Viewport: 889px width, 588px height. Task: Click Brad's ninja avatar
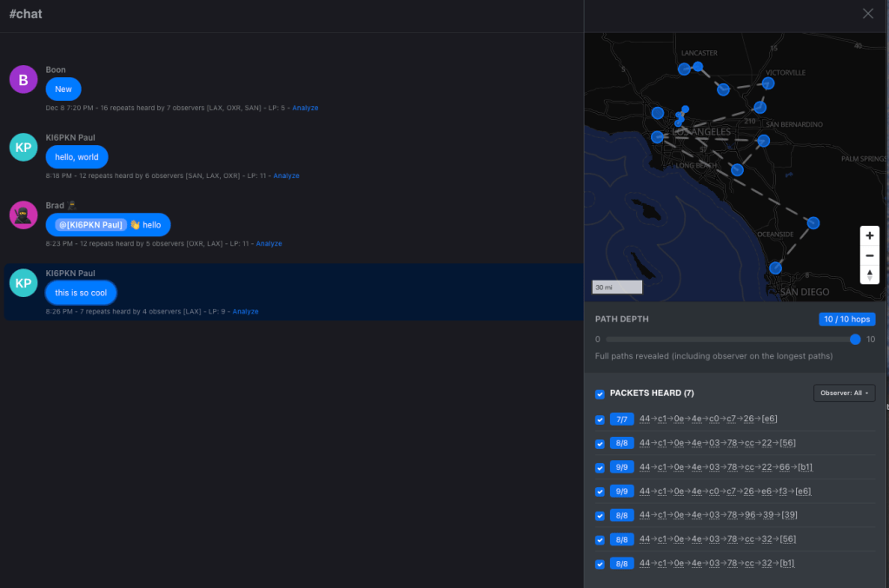click(23, 215)
